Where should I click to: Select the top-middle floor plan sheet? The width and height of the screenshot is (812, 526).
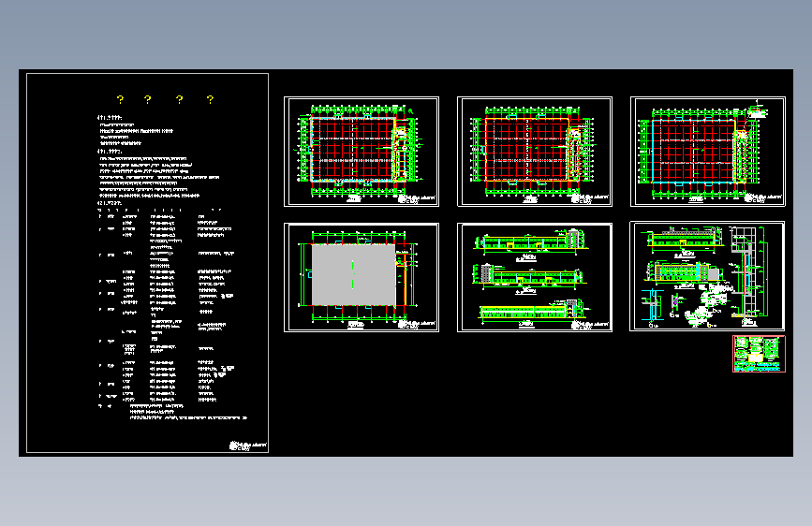[x=535, y=152]
